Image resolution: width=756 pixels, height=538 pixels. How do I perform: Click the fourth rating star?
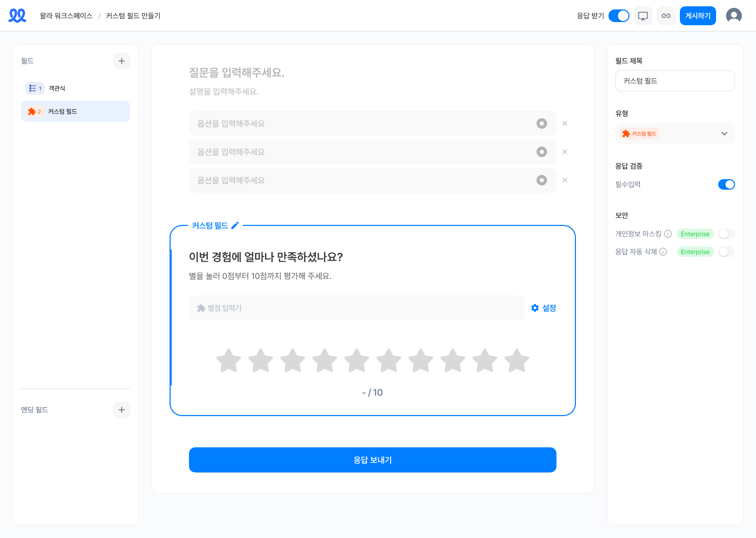pyautogui.click(x=325, y=360)
